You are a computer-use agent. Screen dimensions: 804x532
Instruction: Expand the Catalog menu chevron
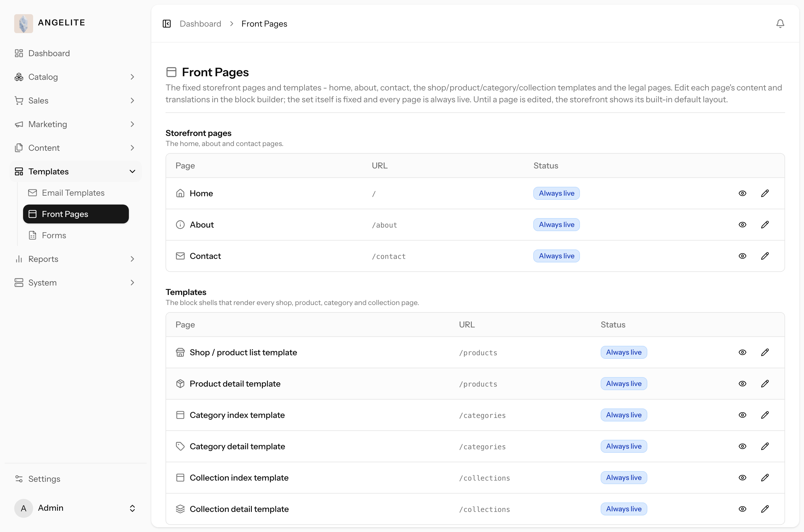132,77
